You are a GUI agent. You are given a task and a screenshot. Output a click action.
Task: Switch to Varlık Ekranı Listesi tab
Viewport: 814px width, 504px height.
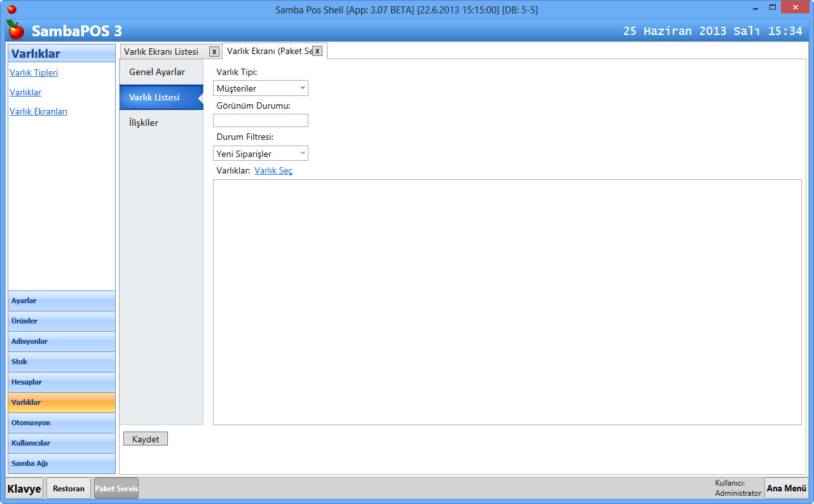point(162,51)
